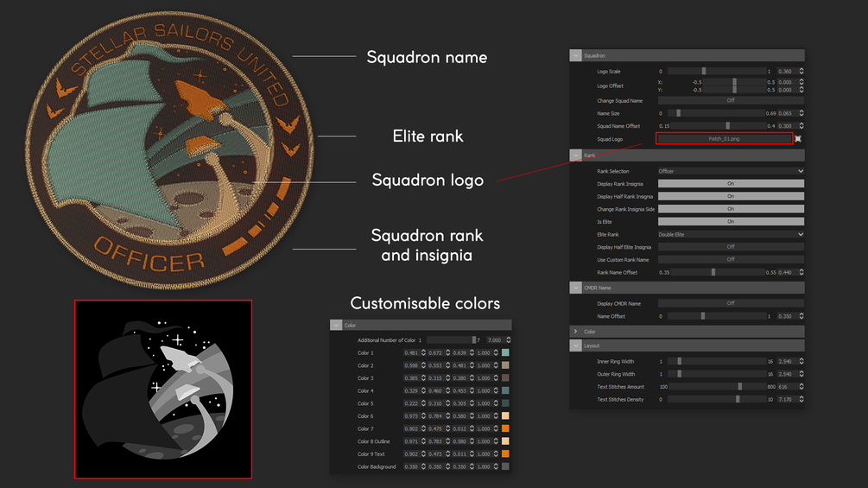Open the Rank Selection dropdown

coord(731,171)
